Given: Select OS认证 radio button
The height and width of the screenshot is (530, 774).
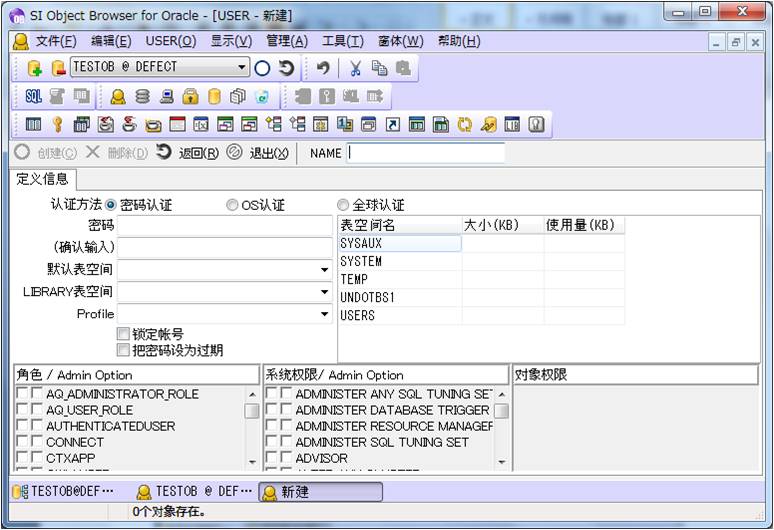Looking at the screenshot, I should coord(232,204).
